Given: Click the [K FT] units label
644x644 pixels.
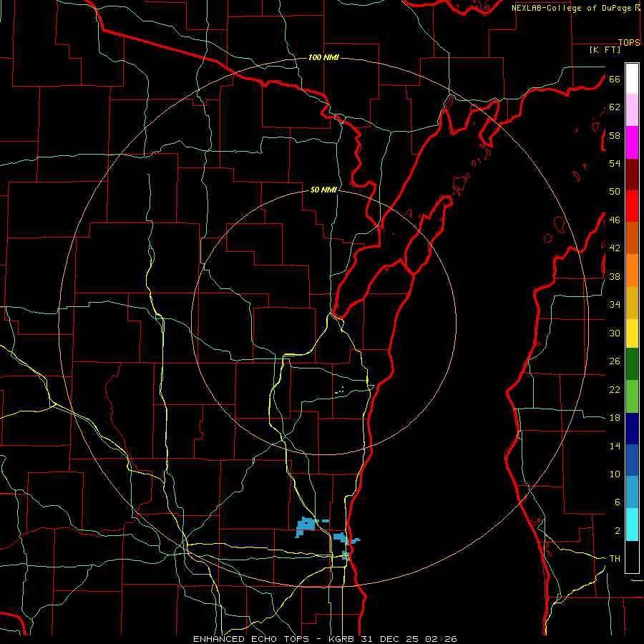Looking at the screenshot, I should 605,50.
